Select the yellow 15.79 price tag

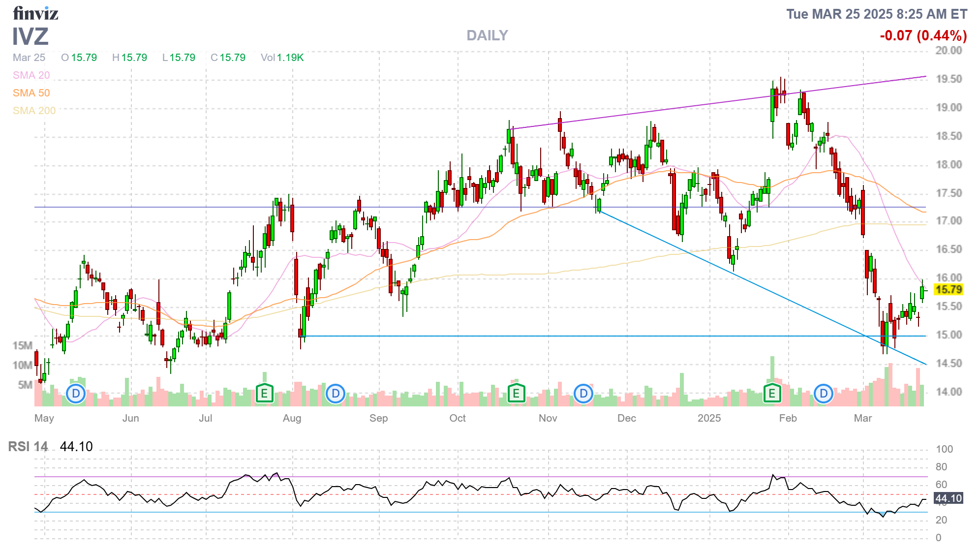948,290
